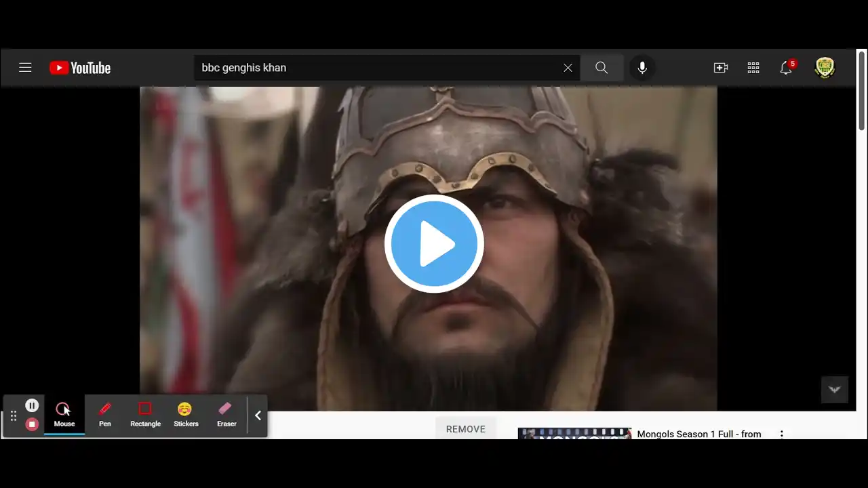
Task: Start voice search with the microphone
Action: [x=642, y=68]
